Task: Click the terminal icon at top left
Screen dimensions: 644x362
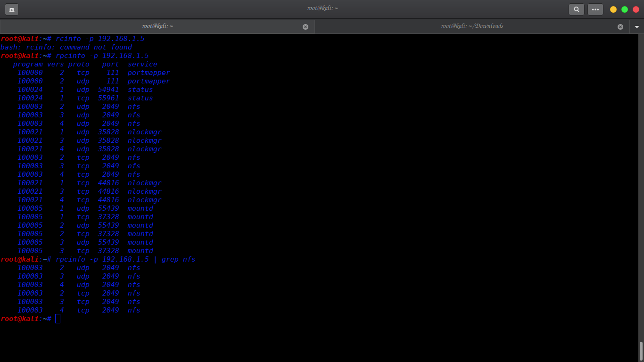Action: (x=11, y=9)
